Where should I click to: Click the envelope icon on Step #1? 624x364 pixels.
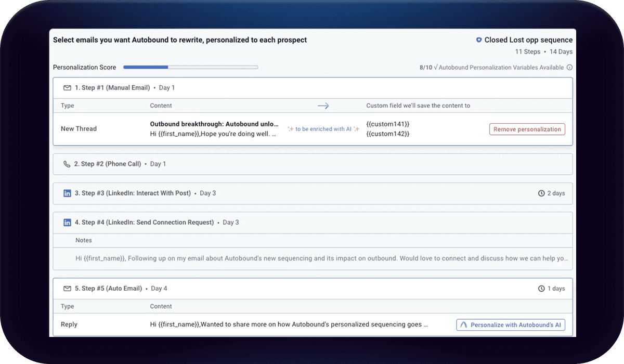[x=67, y=88]
